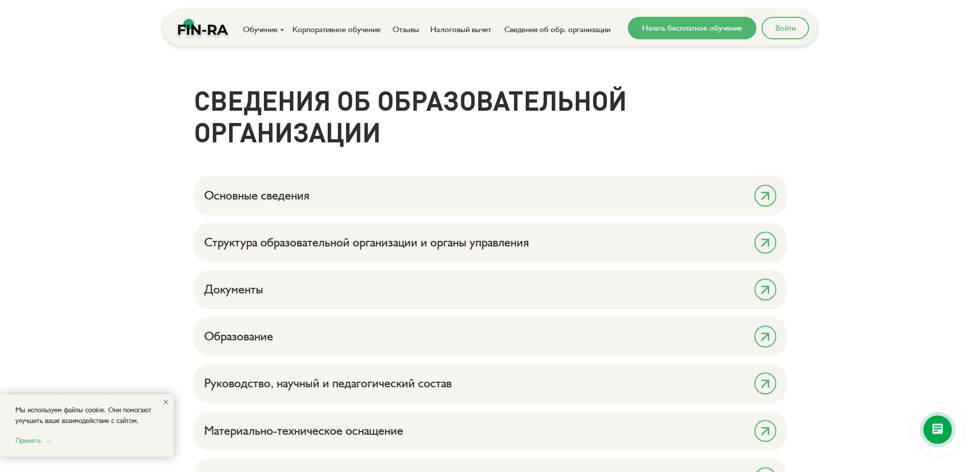
Task: Select the arrow icon next to Структура образовательной организации
Action: [765, 242]
